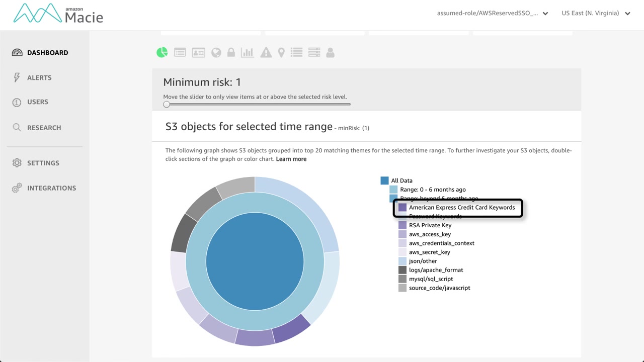This screenshot has width=644, height=362.
Task: Go to Alerts in the sidebar
Action: coord(39,77)
